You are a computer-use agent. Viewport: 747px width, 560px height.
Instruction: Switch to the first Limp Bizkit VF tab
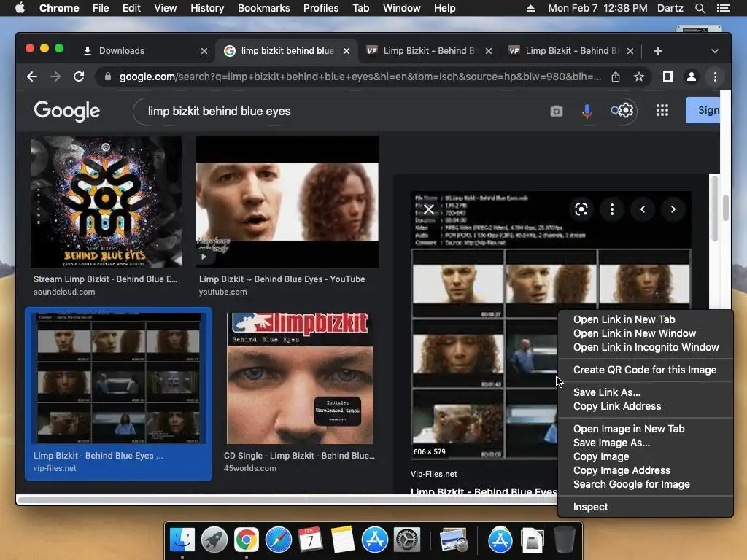(x=429, y=51)
